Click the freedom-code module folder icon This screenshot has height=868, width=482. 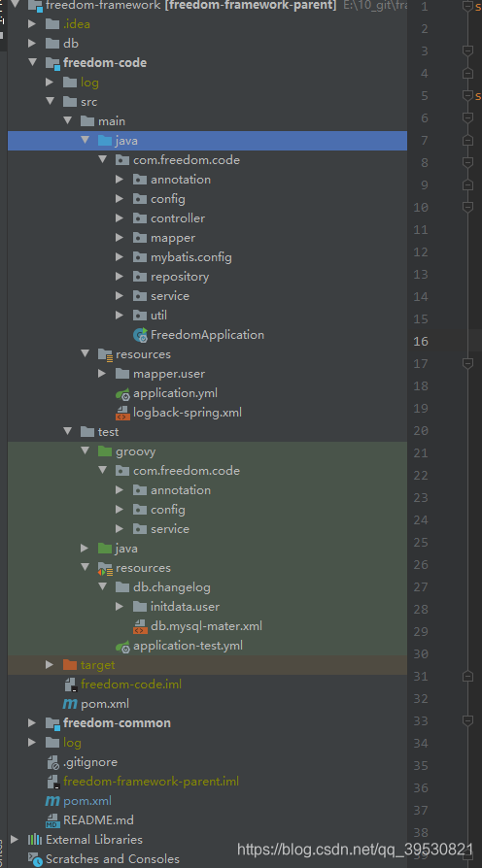pos(52,63)
